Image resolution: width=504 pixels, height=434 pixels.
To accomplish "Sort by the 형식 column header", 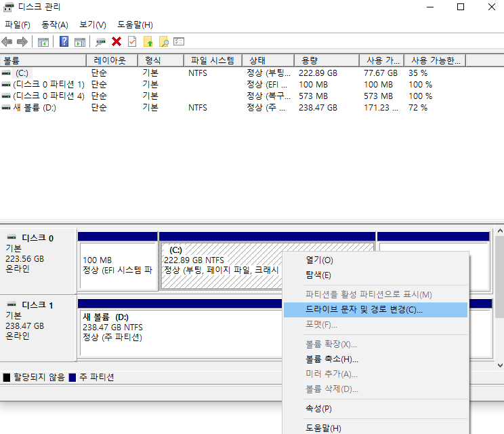I will tap(161, 60).
